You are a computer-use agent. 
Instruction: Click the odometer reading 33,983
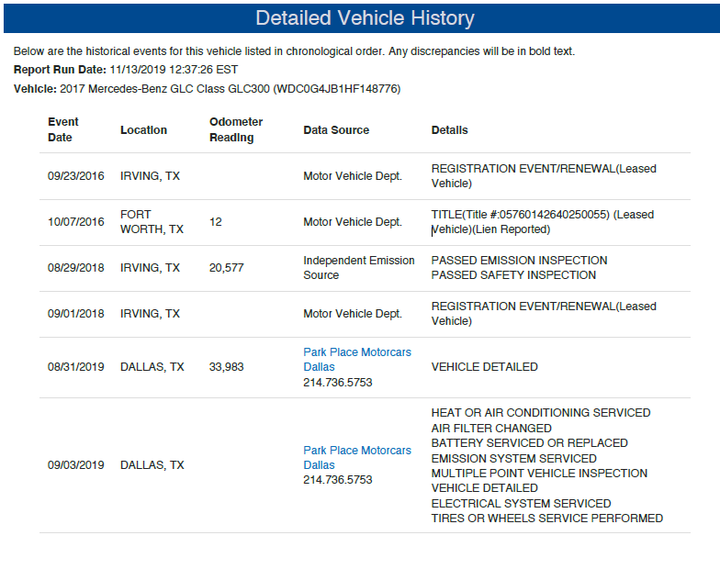pos(227,367)
